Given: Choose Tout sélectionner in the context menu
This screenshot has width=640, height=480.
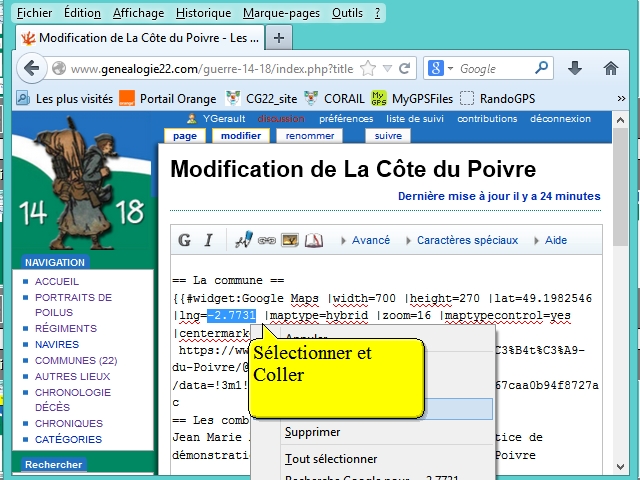Looking at the screenshot, I should [x=331, y=459].
